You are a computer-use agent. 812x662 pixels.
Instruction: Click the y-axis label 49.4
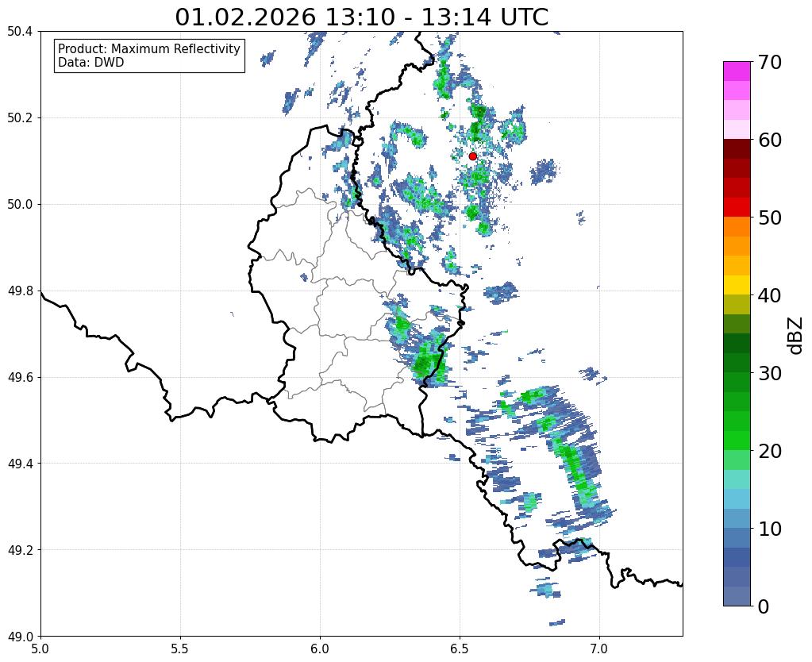pos(20,464)
